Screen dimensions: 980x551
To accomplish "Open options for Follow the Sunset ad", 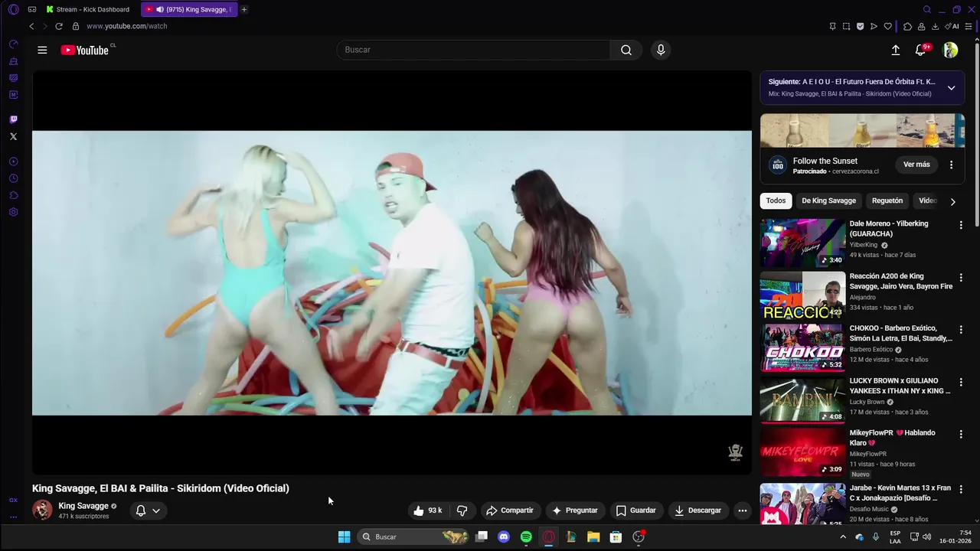I will point(951,165).
